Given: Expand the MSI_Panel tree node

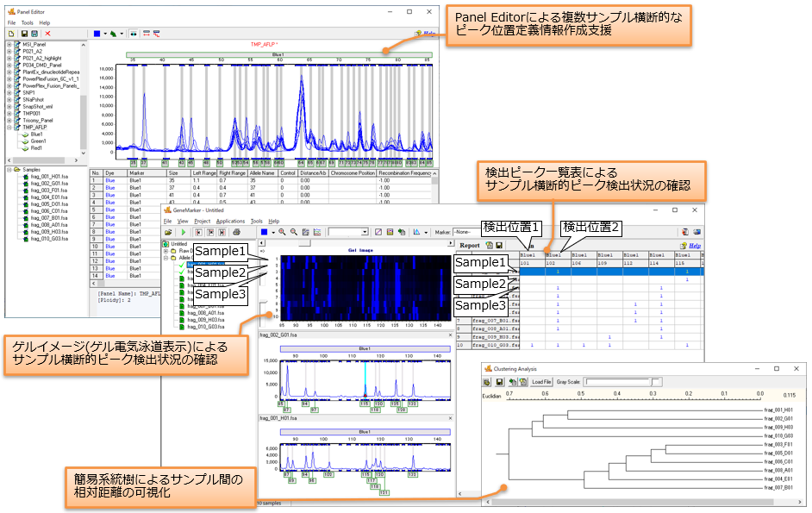Looking at the screenshot, I should click(9, 44).
